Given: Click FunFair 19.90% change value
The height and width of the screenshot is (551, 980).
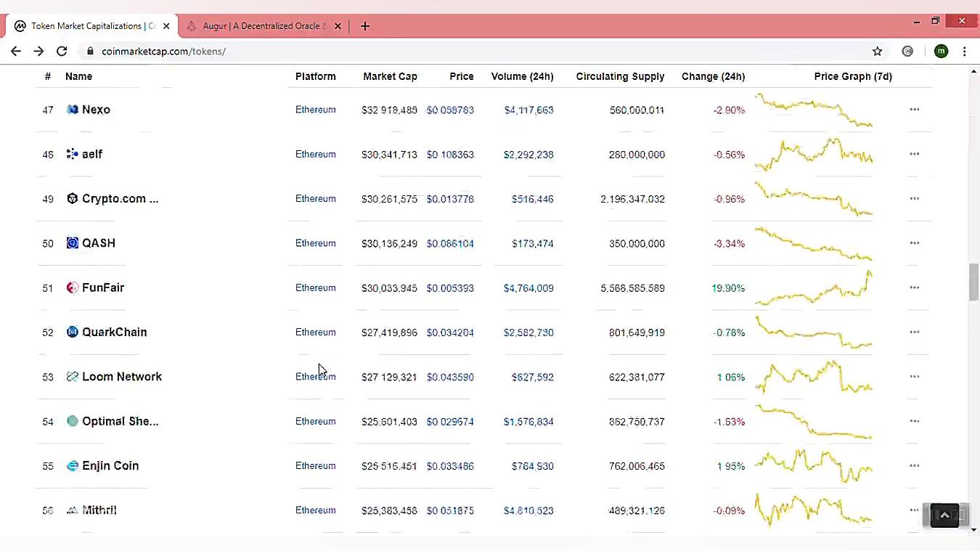Looking at the screenshot, I should coord(728,288).
